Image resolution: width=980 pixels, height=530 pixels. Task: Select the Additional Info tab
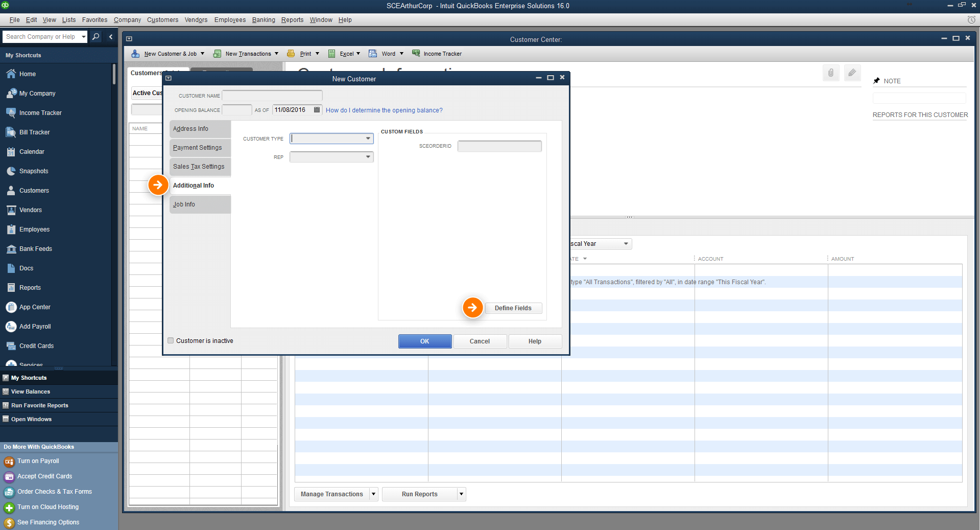click(200, 186)
